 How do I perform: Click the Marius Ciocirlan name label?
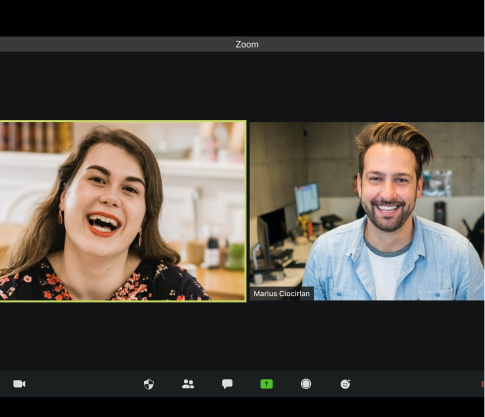[281, 294]
